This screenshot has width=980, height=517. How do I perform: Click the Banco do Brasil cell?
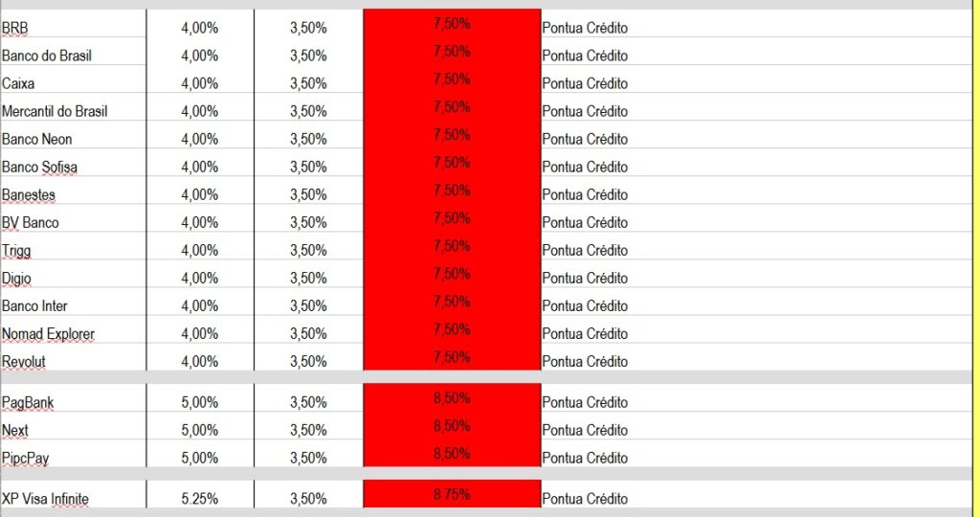click(x=47, y=56)
